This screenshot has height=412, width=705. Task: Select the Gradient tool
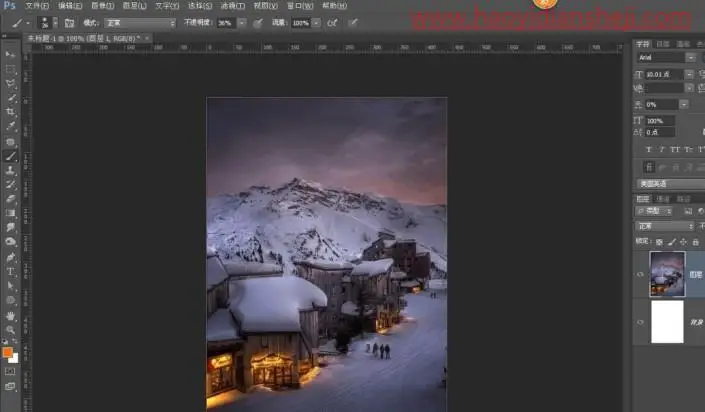tap(10, 213)
